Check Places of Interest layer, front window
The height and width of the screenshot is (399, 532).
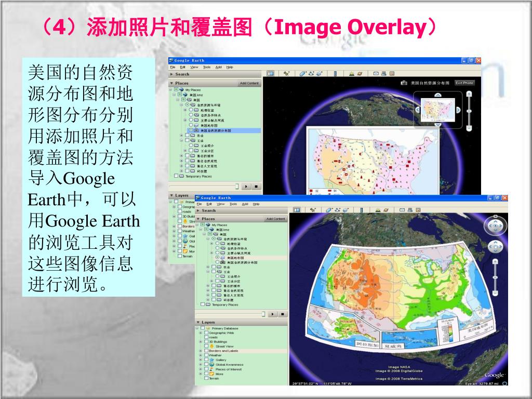tap(206, 369)
